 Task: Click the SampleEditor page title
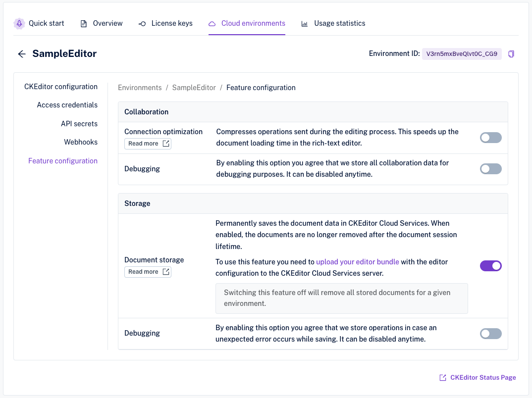64,53
